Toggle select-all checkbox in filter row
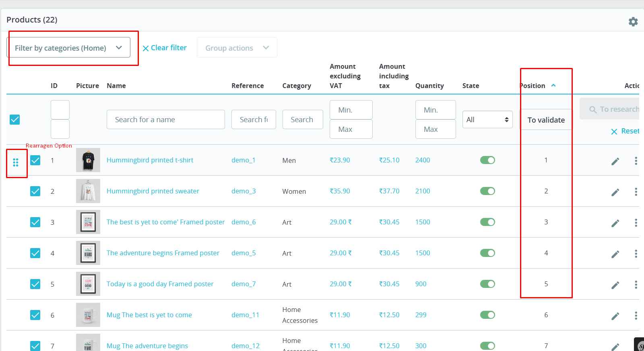644x351 pixels. [x=15, y=119]
